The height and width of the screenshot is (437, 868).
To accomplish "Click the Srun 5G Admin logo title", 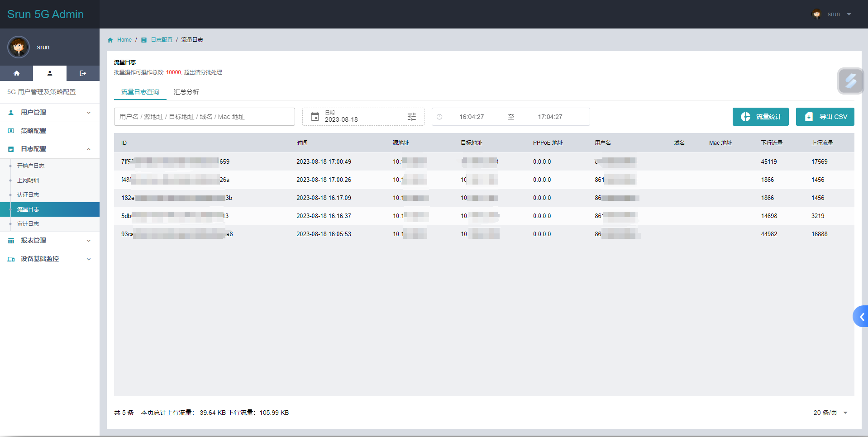I will tap(45, 14).
